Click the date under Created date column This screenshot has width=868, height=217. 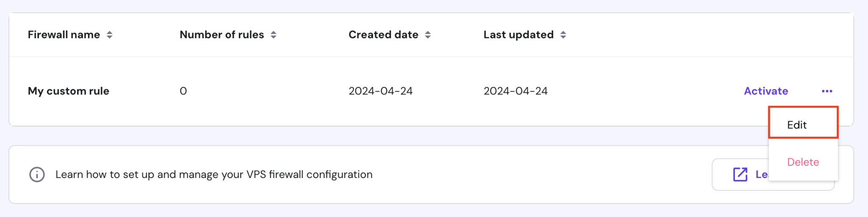[380, 91]
